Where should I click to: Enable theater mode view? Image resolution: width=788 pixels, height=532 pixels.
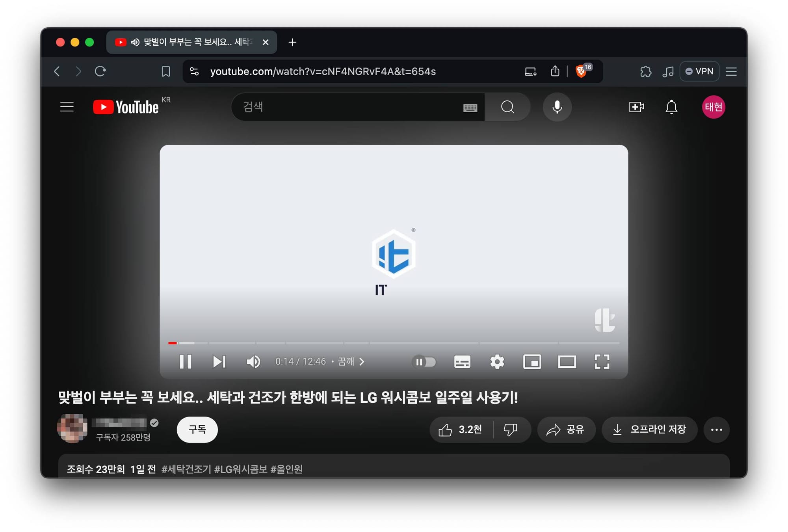click(x=567, y=362)
